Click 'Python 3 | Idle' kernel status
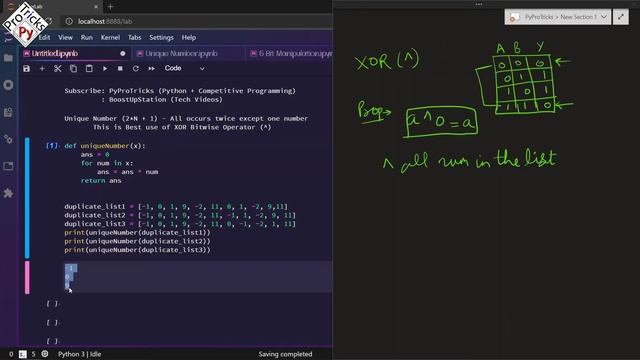The width and height of the screenshot is (640, 360). click(80, 354)
